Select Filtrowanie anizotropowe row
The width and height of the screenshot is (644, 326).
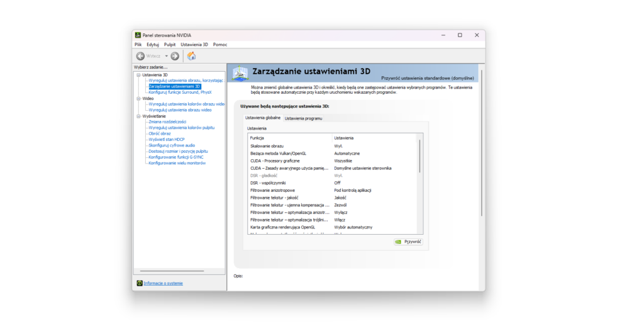pos(333,190)
